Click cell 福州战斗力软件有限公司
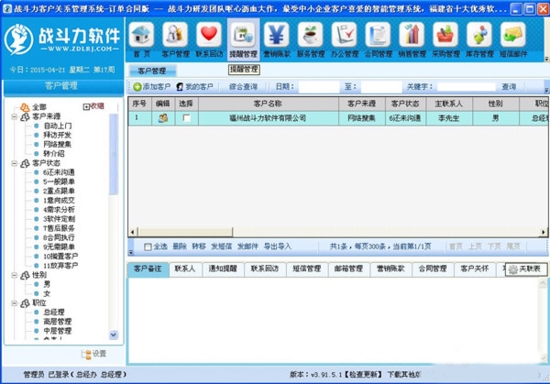 [x=268, y=118]
